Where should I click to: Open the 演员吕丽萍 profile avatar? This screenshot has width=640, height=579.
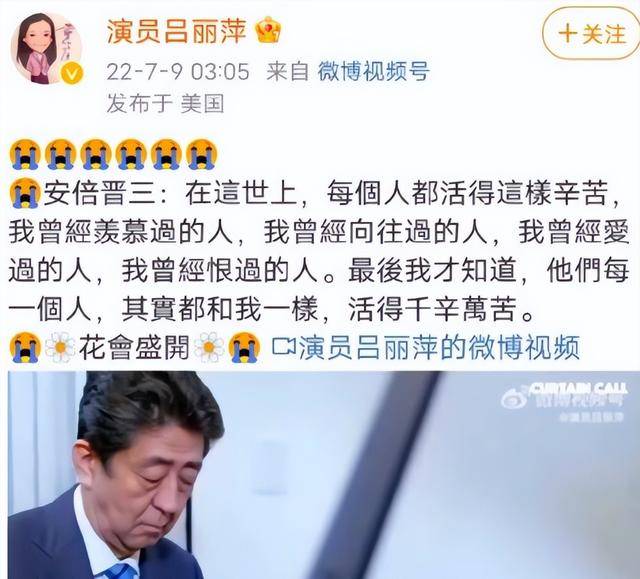pyautogui.click(x=46, y=48)
